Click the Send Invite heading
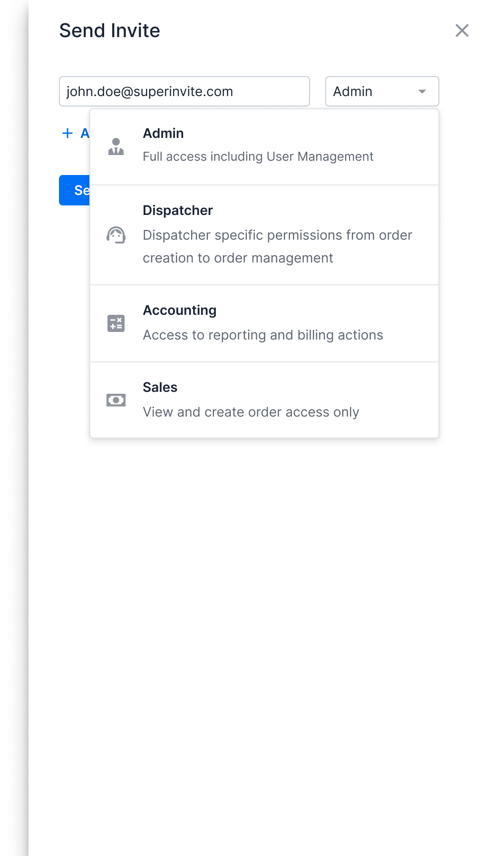The image size is (504, 856). point(110,30)
